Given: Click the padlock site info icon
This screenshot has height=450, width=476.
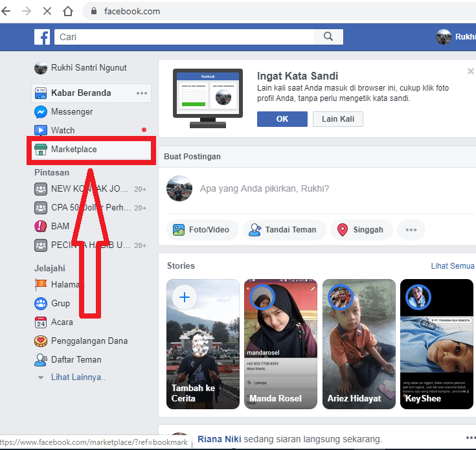Looking at the screenshot, I should pyautogui.click(x=94, y=11).
